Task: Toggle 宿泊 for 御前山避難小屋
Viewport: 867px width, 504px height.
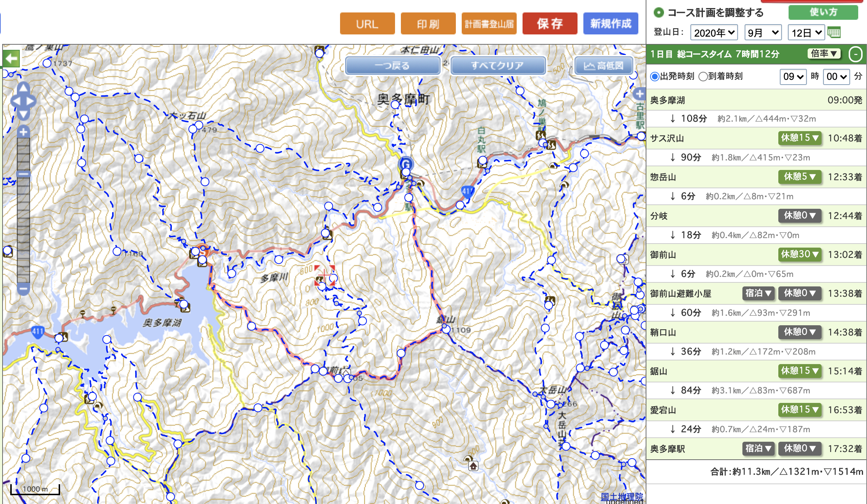Action: pyautogui.click(x=758, y=293)
